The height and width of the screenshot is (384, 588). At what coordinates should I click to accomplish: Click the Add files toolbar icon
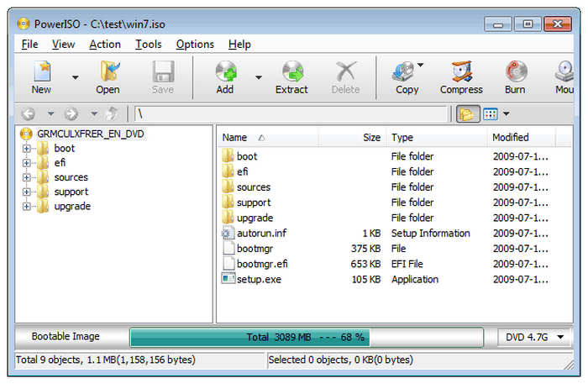225,77
